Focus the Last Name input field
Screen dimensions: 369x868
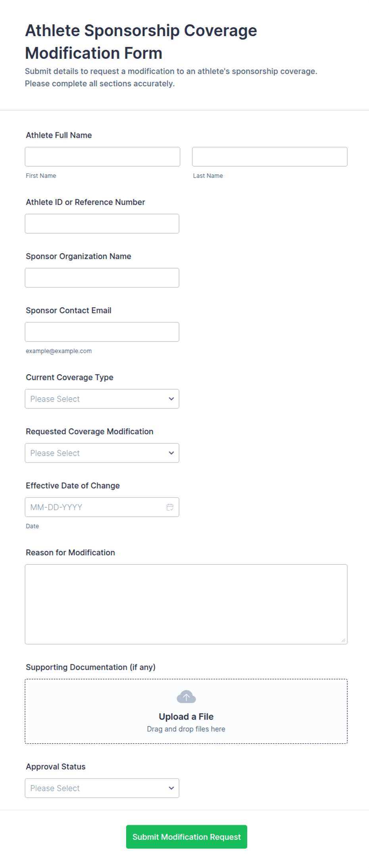point(270,157)
